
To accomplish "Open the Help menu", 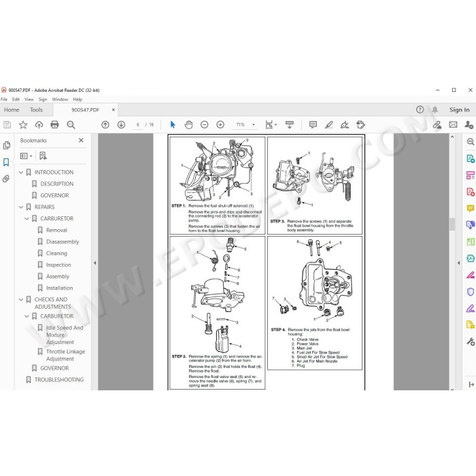I will (x=78, y=99).
